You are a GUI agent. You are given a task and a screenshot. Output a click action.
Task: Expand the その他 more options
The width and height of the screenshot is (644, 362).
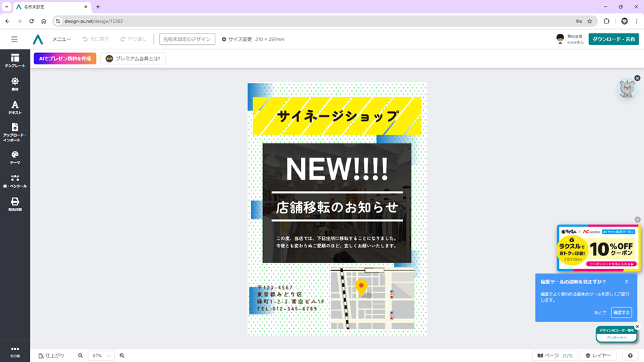pos(15,351)
